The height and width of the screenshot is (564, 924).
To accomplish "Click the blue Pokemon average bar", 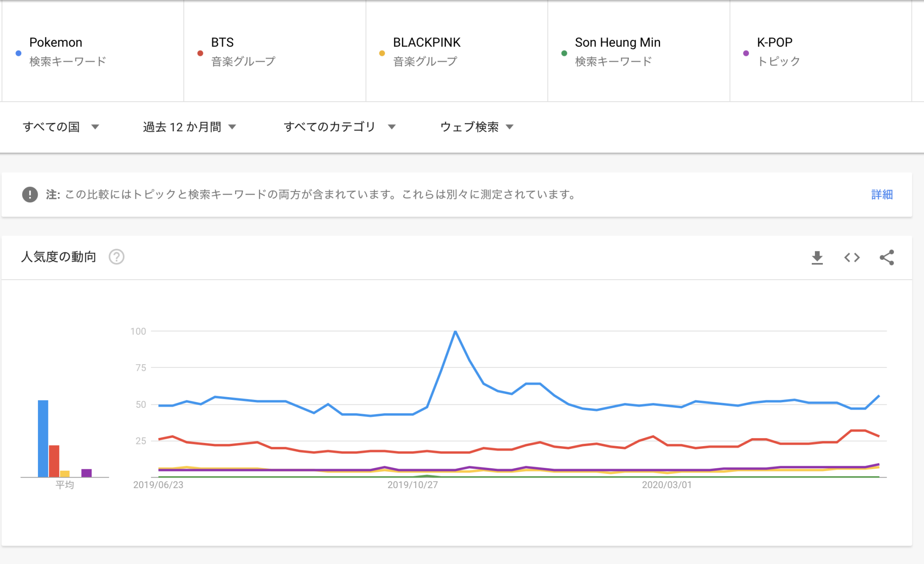I will pos(43,438).
